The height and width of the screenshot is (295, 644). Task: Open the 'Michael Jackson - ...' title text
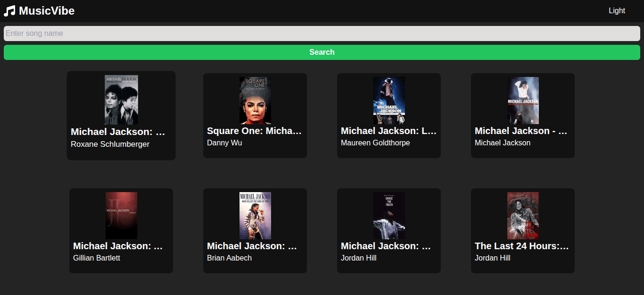click(522, 131)
